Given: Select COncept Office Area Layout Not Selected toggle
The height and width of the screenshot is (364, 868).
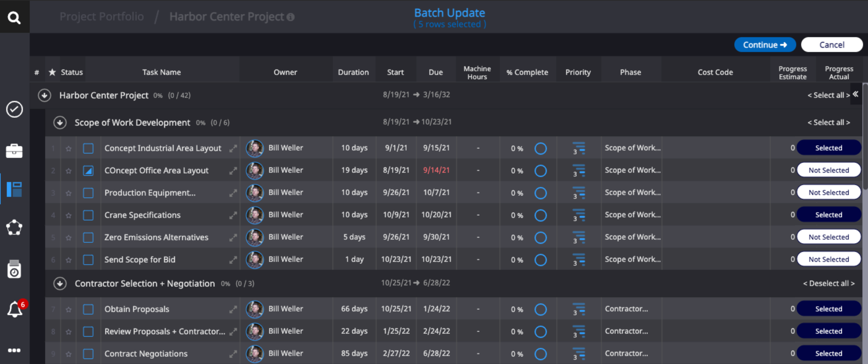Looking at the screenshot, I should pos(829,170).
